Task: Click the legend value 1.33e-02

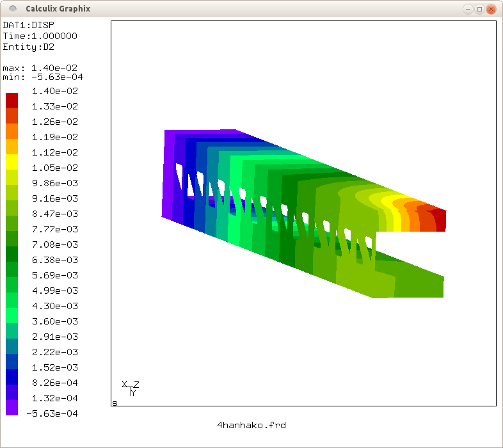Action: 55,106
